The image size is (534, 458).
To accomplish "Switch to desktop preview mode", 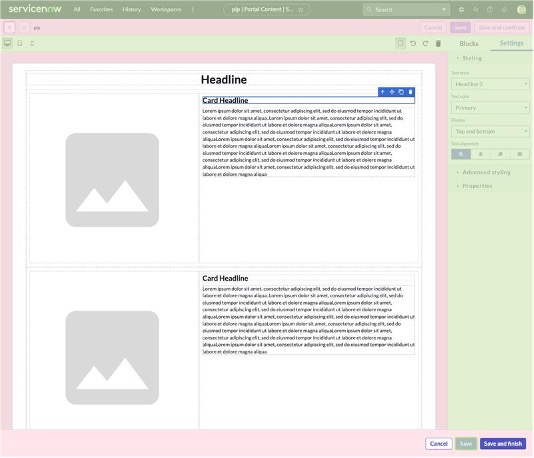I will [7, 43].
